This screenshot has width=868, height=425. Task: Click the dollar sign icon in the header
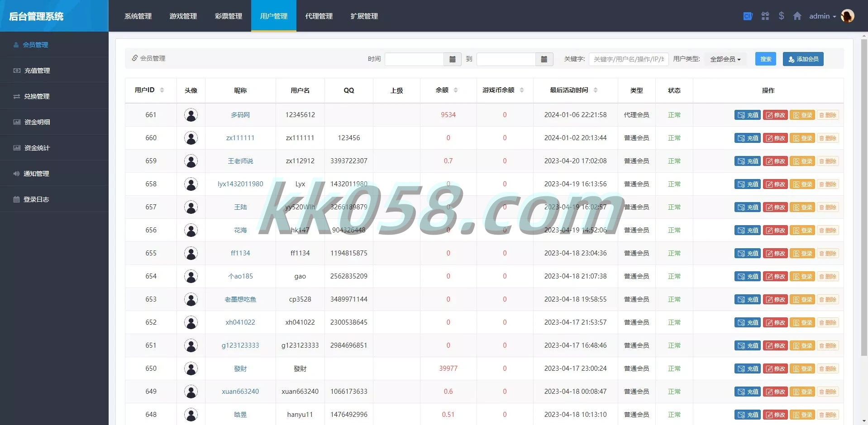(x=781, y=16)
